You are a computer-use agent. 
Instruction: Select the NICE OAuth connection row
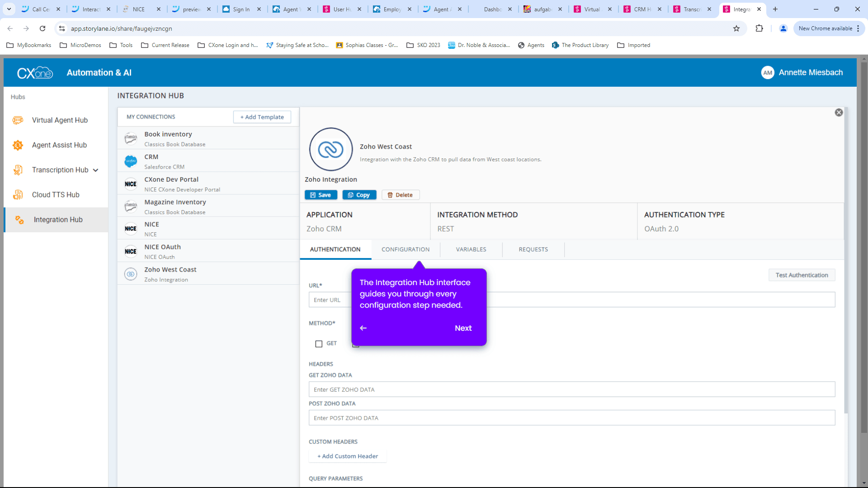[208, 251]
